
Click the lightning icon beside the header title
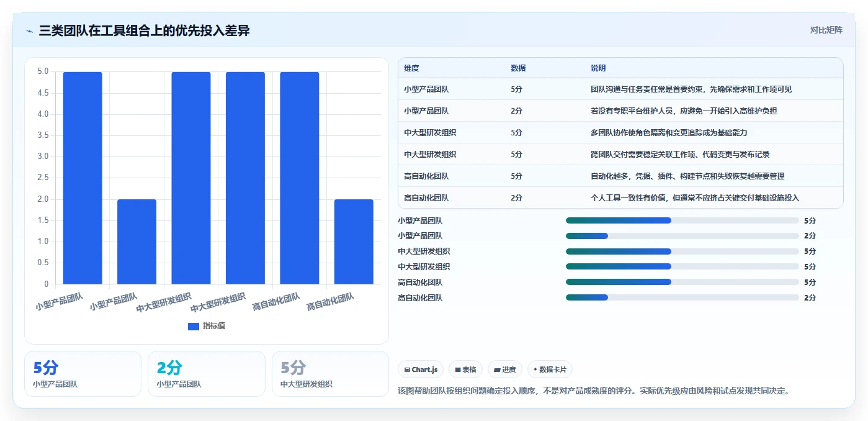pos(30,30)
